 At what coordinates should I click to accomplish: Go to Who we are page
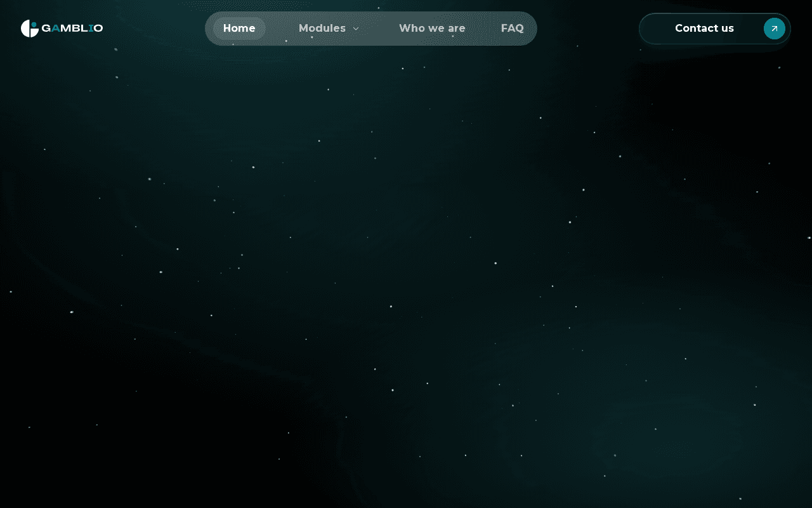(432, 29)
